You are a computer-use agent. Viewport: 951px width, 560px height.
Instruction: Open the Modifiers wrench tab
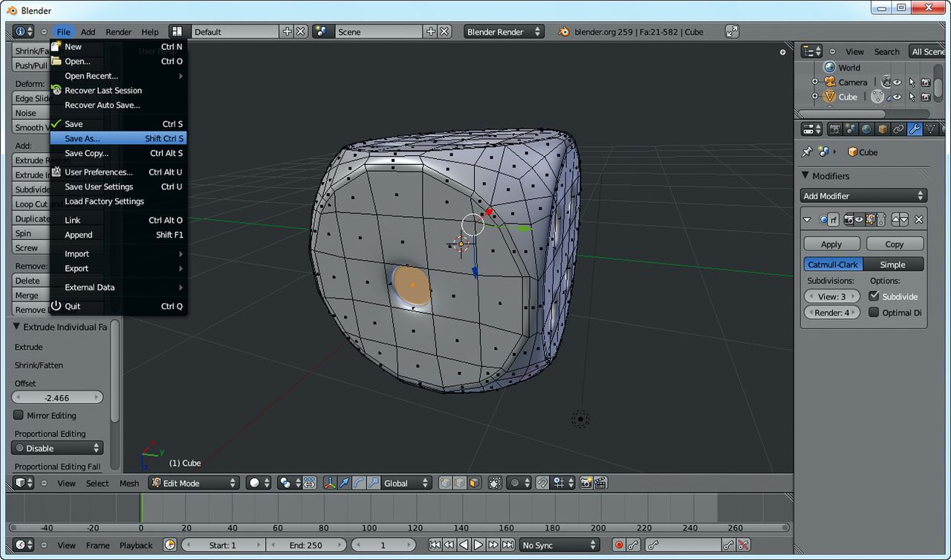915,129
